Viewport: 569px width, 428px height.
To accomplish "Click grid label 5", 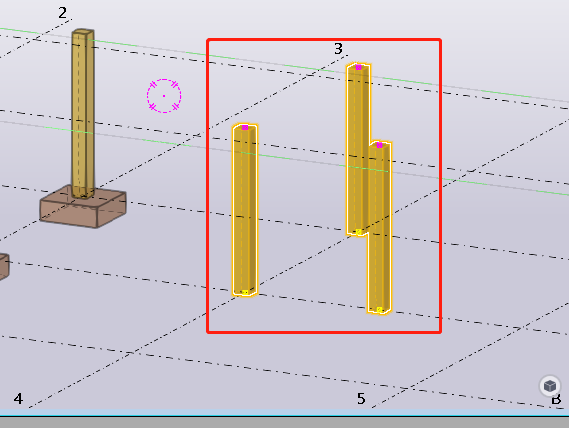I will pyautogui.click(x=361, y=399).
